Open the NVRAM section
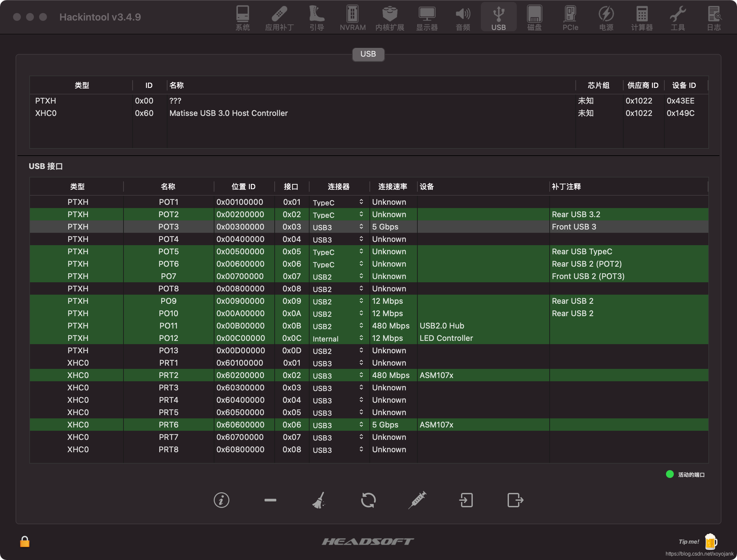This screenshot has height=560, width=737. coord(353,18)
